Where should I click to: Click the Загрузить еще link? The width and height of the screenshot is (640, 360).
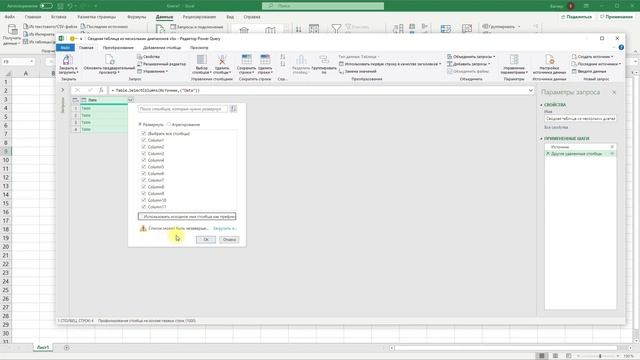pos(224,229)
